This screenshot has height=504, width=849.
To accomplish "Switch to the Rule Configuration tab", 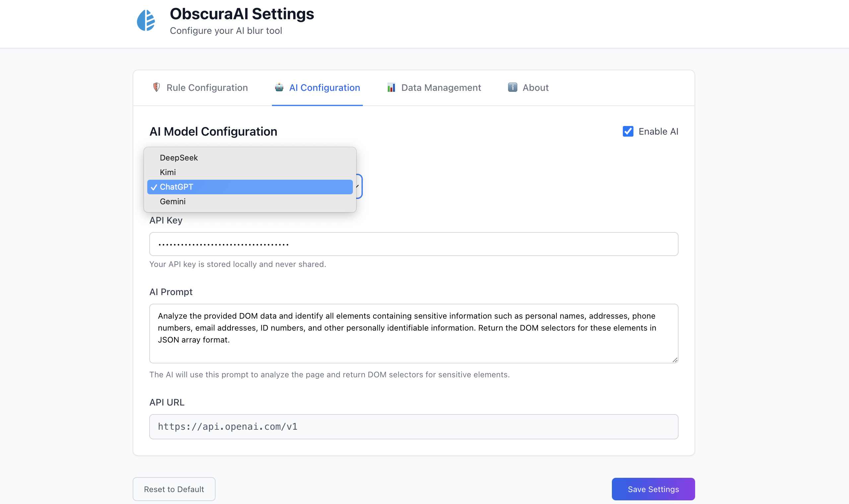I will pos(207,88).
